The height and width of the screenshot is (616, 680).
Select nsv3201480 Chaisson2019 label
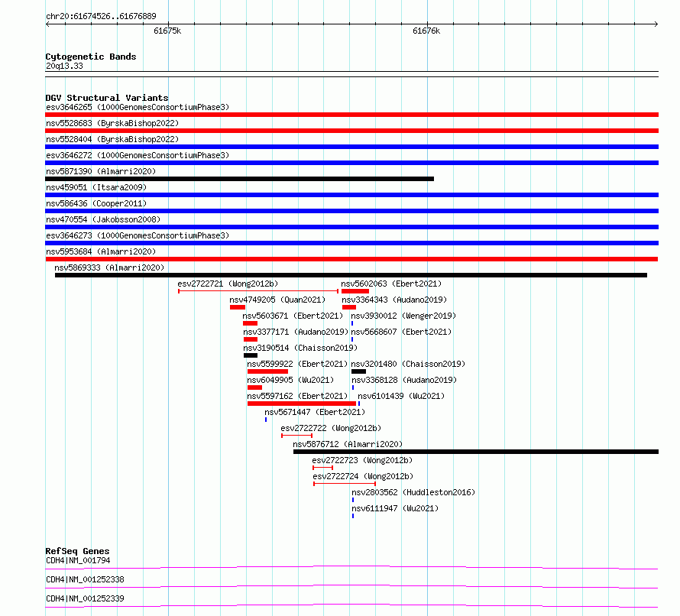click(408, 364)
